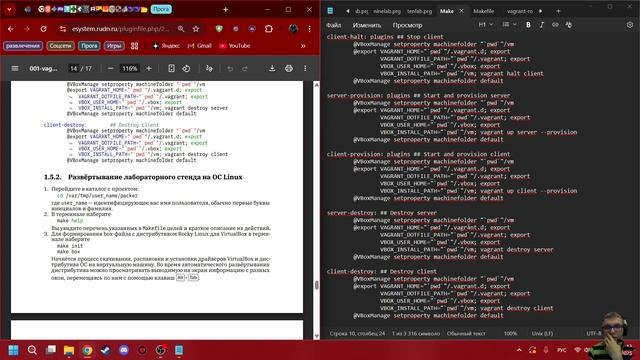Show more bookmarks overflow chevron
The image size is (640, 360).
pyautogui.click(x=303, y=46)
